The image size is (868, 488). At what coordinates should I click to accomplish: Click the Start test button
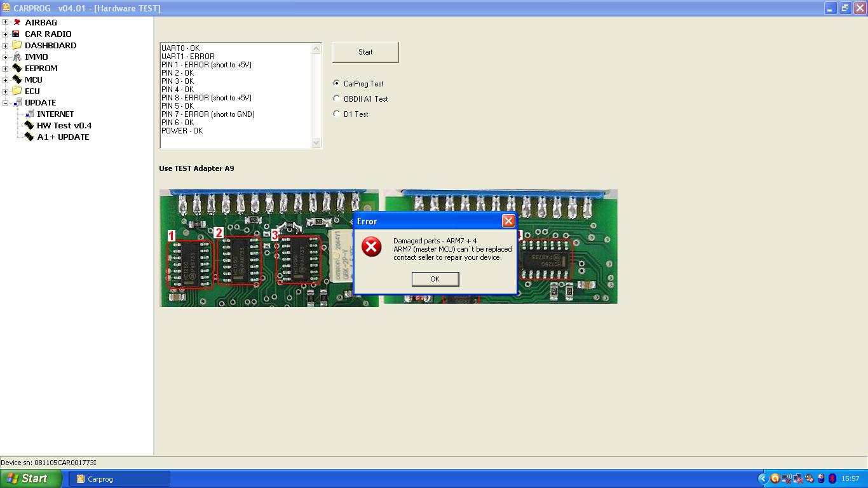click(365, 52)
